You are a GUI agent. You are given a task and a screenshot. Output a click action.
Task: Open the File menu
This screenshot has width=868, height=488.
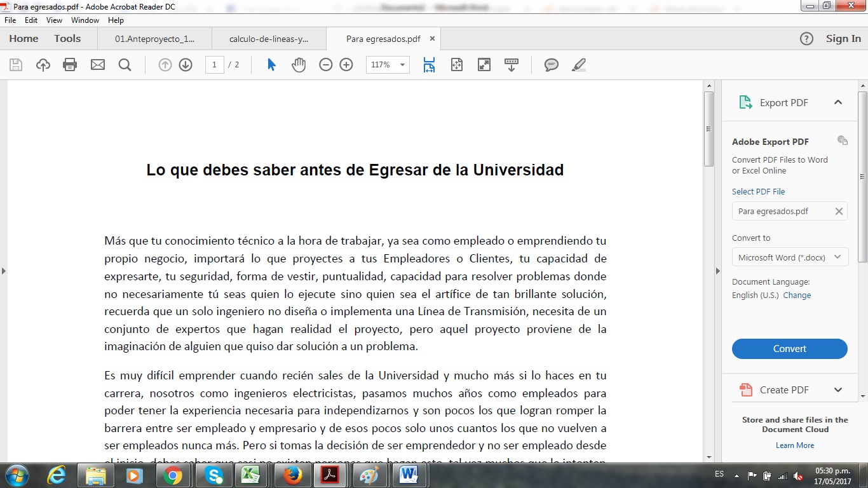tap(10, 20)
